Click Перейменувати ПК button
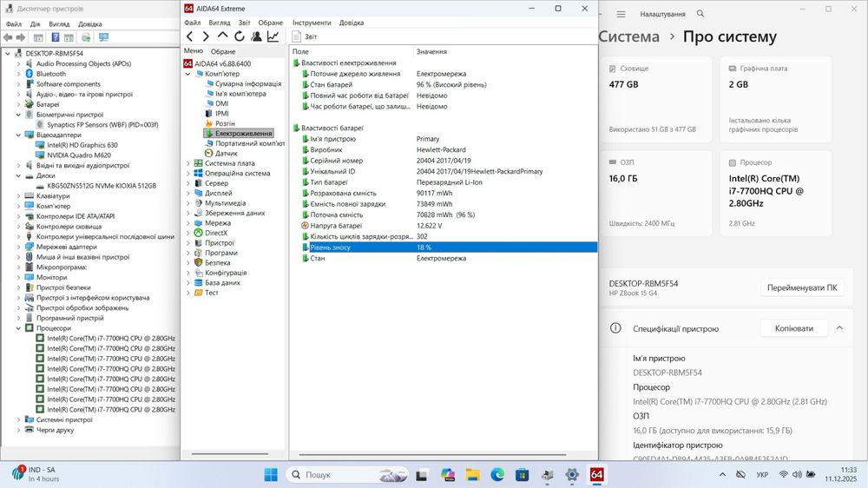The image size is (868, 488). [x=801, y=288]
